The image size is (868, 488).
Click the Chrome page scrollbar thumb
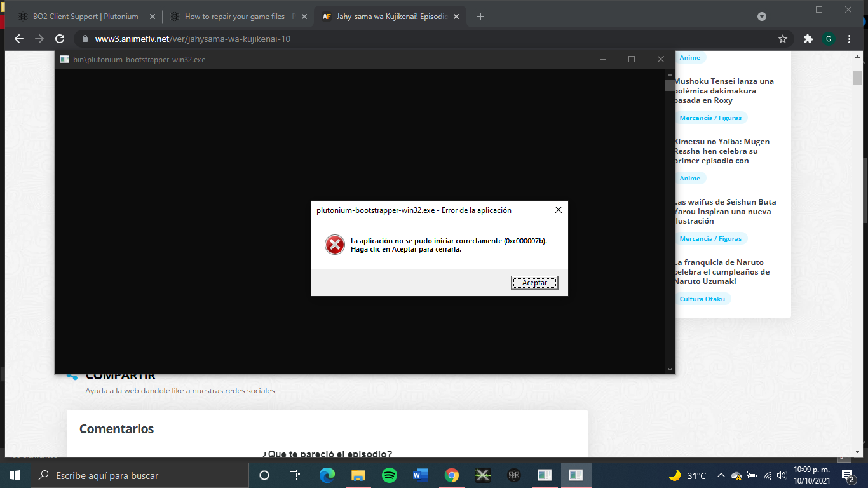(x=858, y=78)
